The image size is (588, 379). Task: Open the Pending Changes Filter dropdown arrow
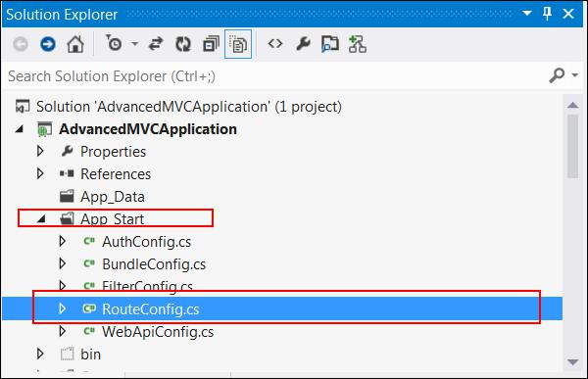click(x=134, y=44)
